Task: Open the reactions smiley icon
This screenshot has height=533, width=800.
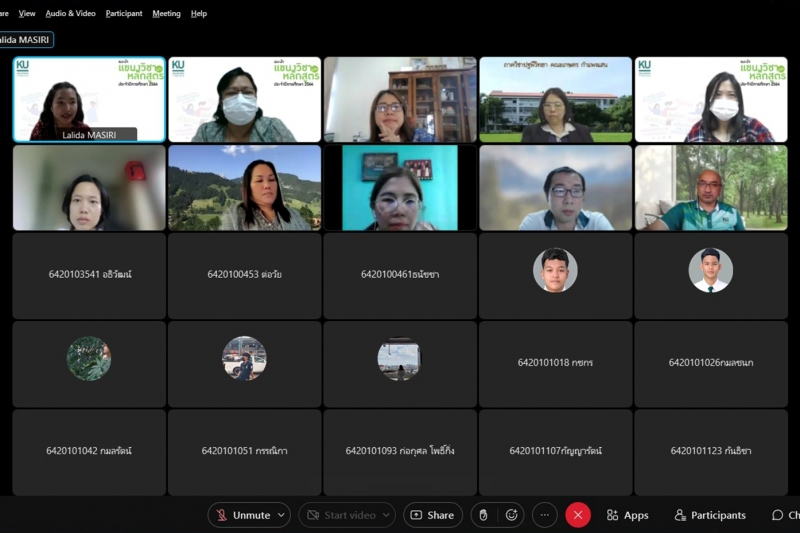Action: click(512, 515)
